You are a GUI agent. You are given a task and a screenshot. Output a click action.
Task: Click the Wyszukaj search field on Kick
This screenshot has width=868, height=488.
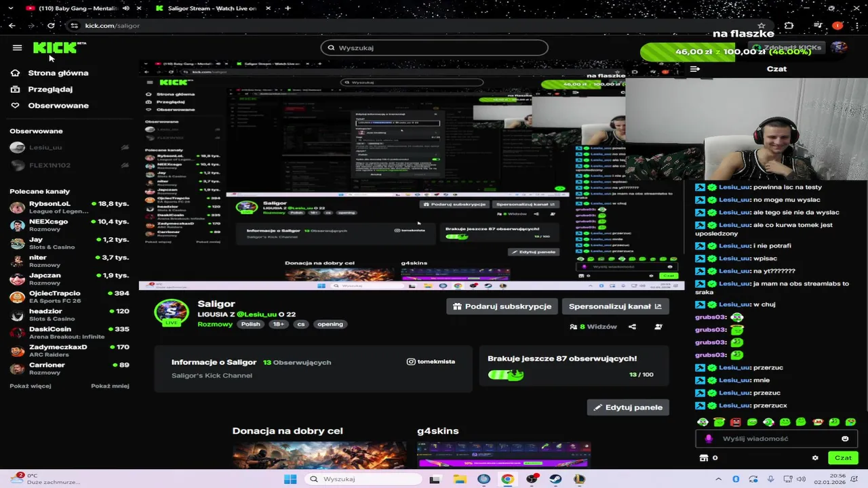[434, 47]
